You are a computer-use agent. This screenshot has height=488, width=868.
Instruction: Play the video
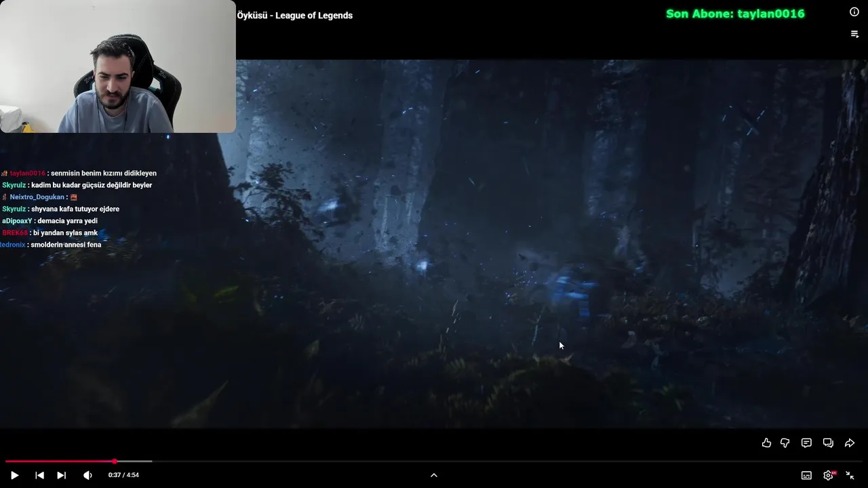point(14,475)
